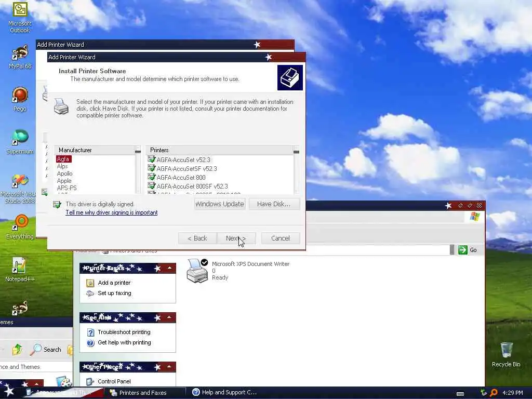Click the Add a printer link
Screen dimensions: 532x399
[114, 283]
